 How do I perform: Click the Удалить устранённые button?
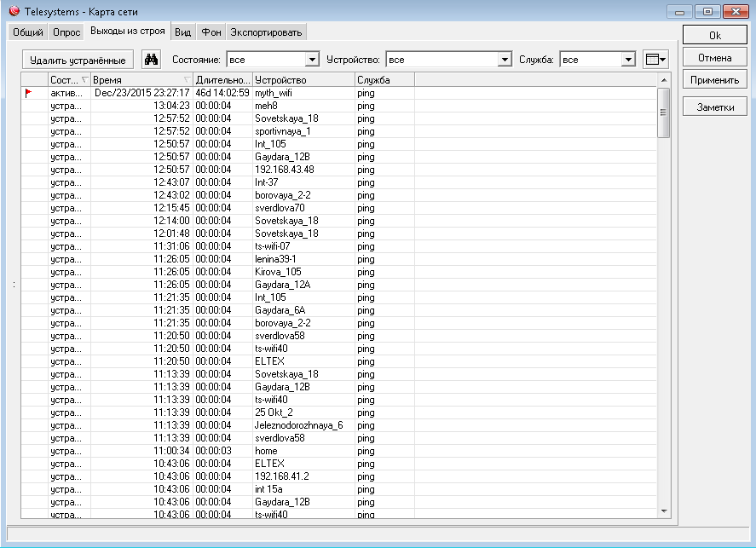[78, 60]
